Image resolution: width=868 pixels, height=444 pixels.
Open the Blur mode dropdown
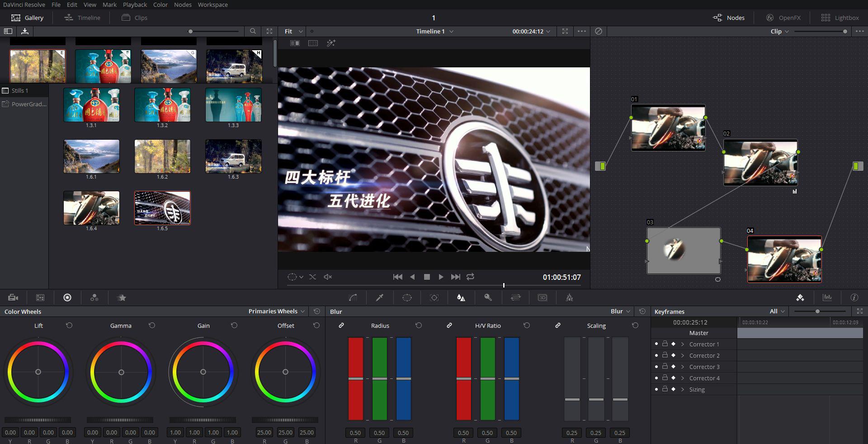(x=620, y=311)
